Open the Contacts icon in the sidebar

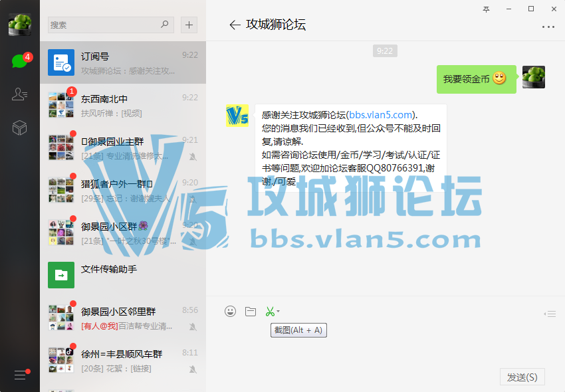pos(20,94)
